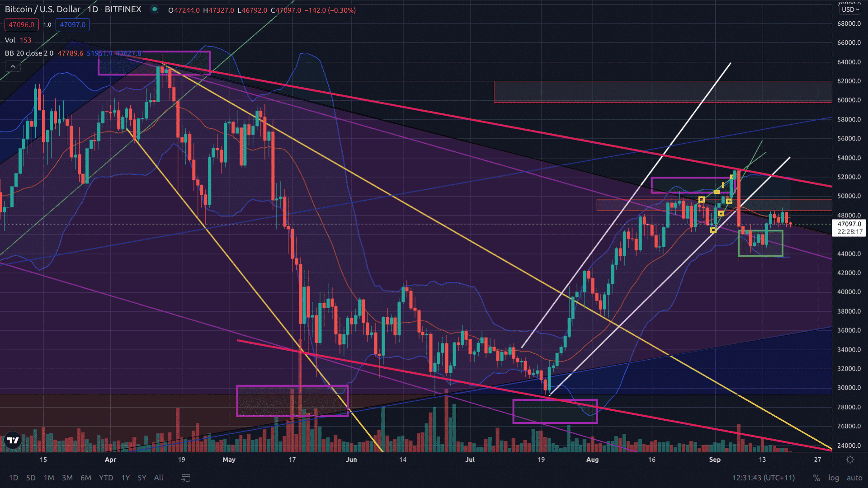The width and height of the screenshot is (868, 488).
Task: Click the 60000.0 price axis label
Action: (849, 100)
